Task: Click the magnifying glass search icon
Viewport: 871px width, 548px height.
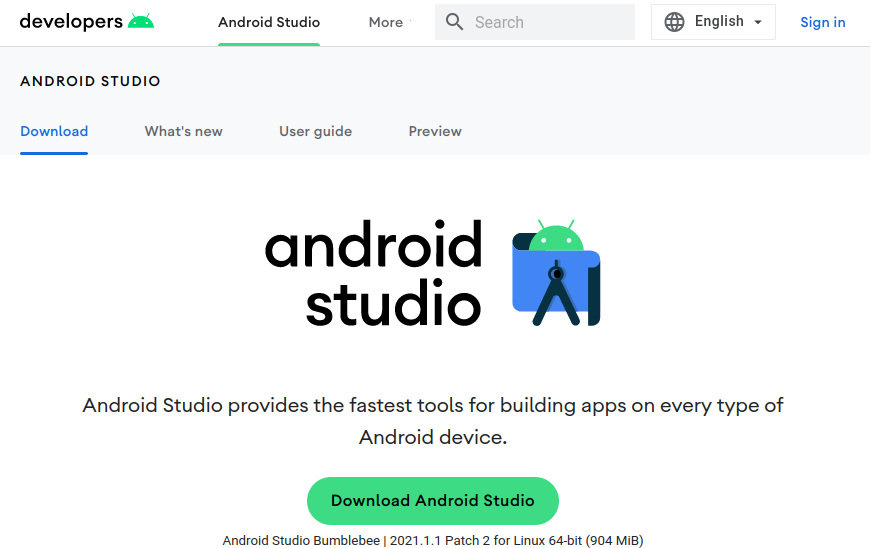Action: pos(454,22)
